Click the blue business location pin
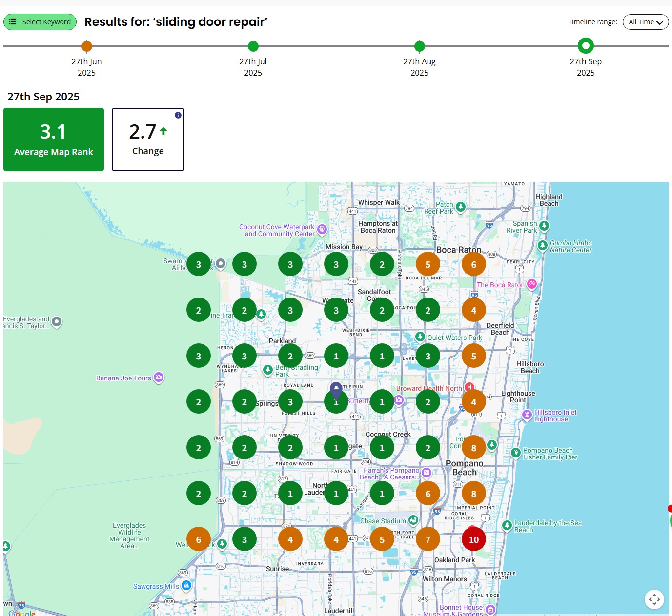 coord(336,390)
